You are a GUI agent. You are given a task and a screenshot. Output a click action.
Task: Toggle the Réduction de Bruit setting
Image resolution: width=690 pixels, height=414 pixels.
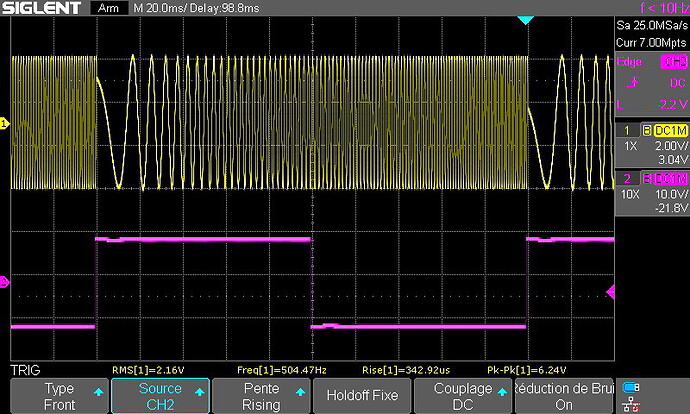point(563,396)
